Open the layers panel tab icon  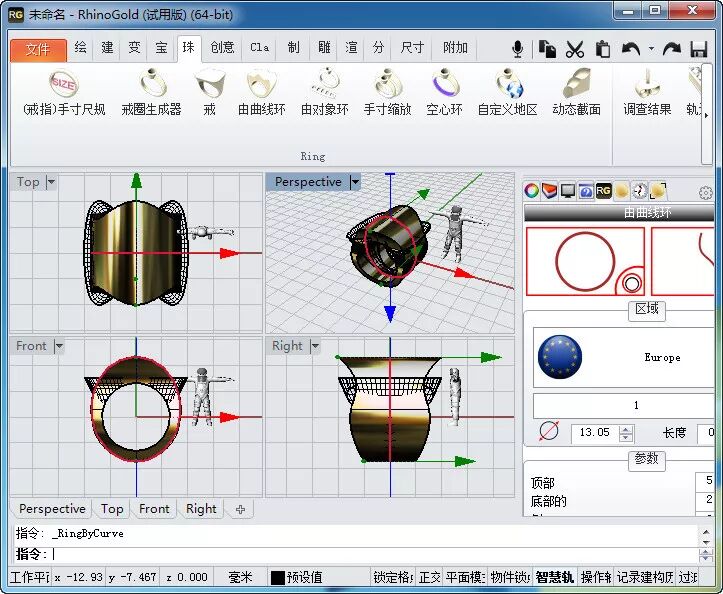[x=549, y=190]
